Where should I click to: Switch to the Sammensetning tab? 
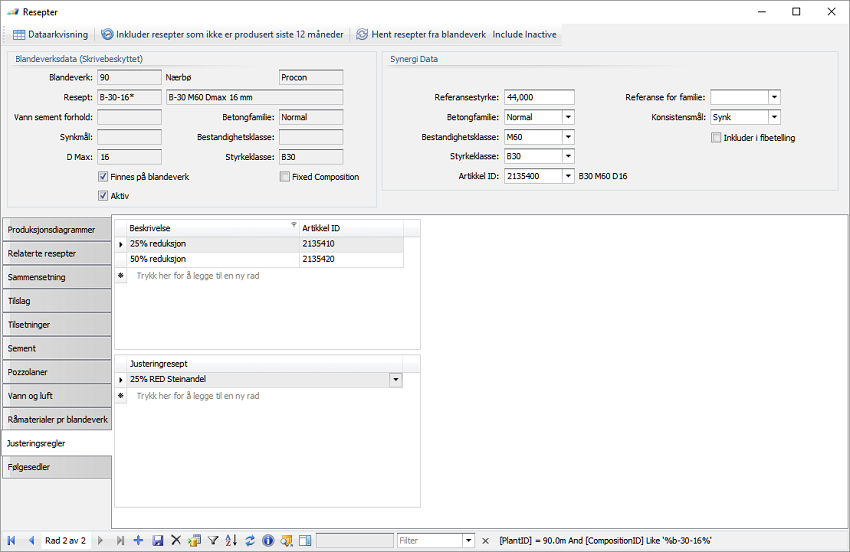(57, 277)
